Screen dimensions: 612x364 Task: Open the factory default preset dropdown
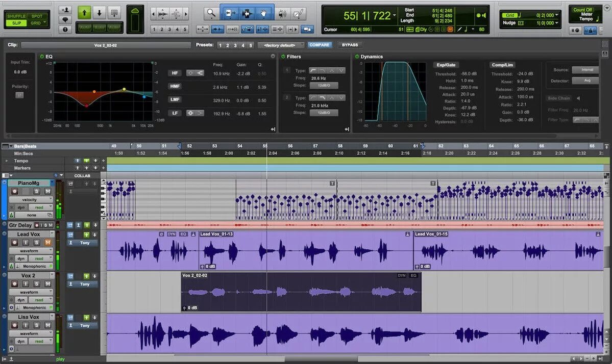coord(281,45)
